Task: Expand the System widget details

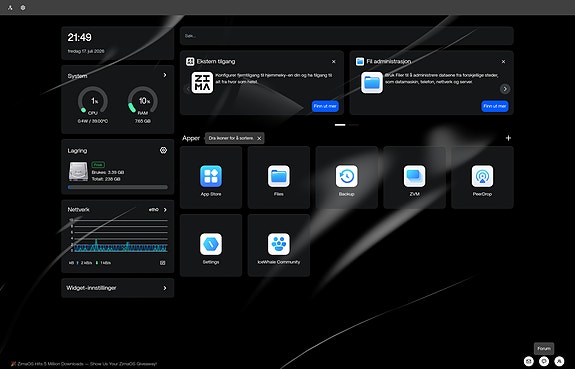Action: pyautogui.click(x=165, y=75)
